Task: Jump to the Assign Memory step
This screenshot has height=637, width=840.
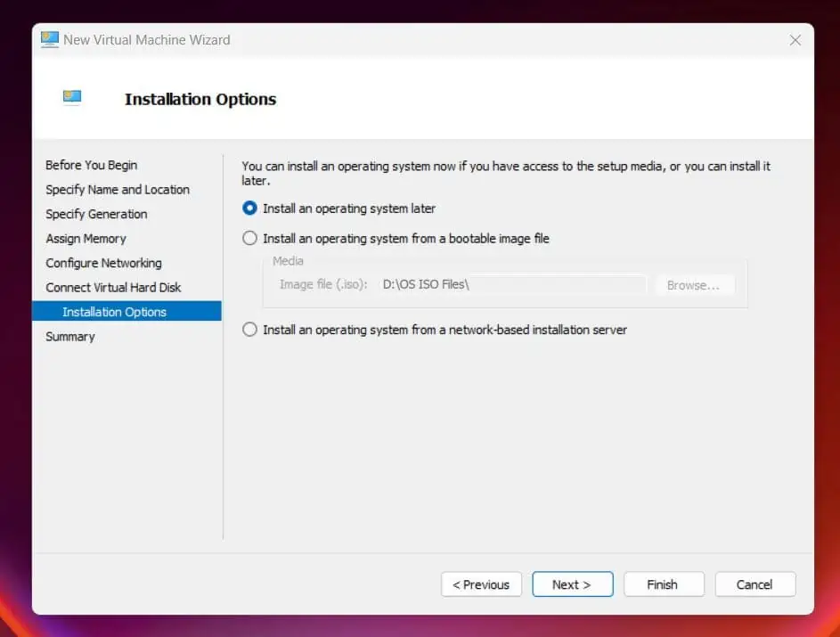Action: [86, 239]
